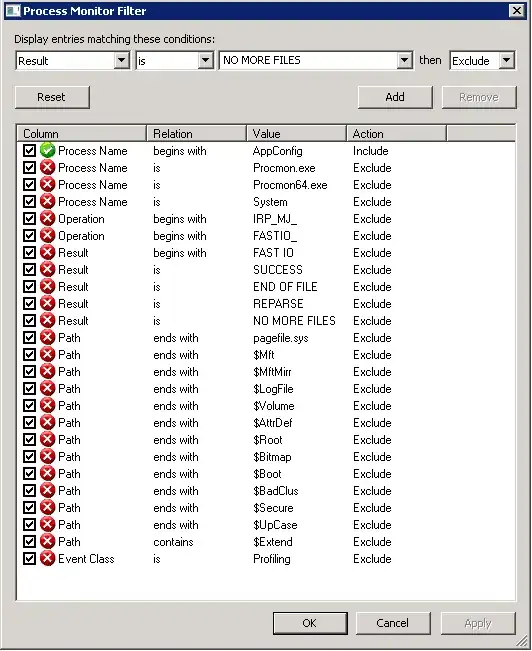Disable the Profiling event class checkbox
Viewport: 532px width, 651px height.
29,559
